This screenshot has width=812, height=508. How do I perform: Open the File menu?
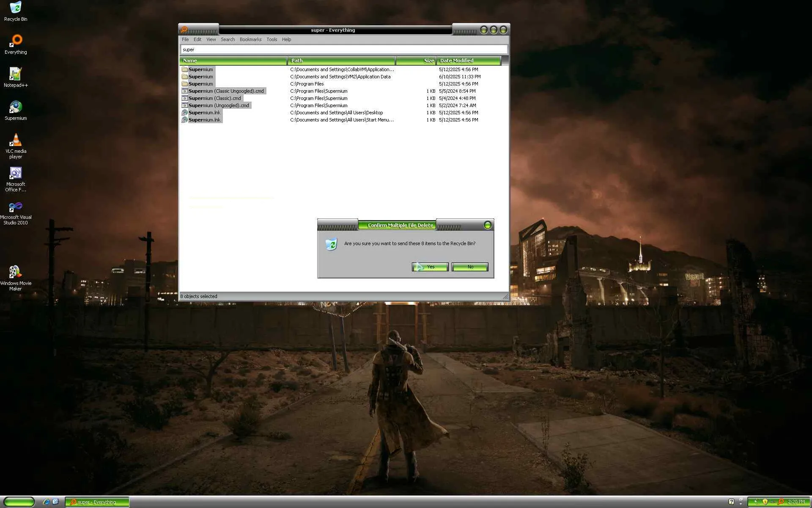(185, 39)
